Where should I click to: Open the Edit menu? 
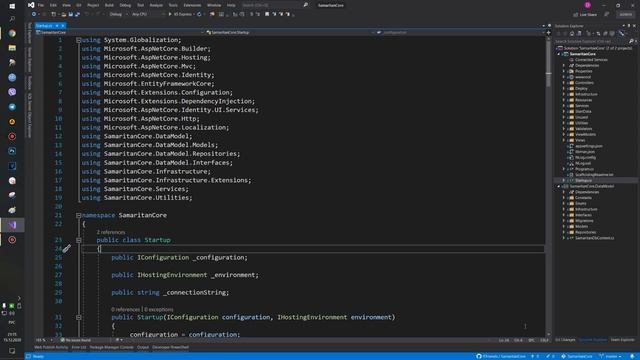tap(53, 5)
